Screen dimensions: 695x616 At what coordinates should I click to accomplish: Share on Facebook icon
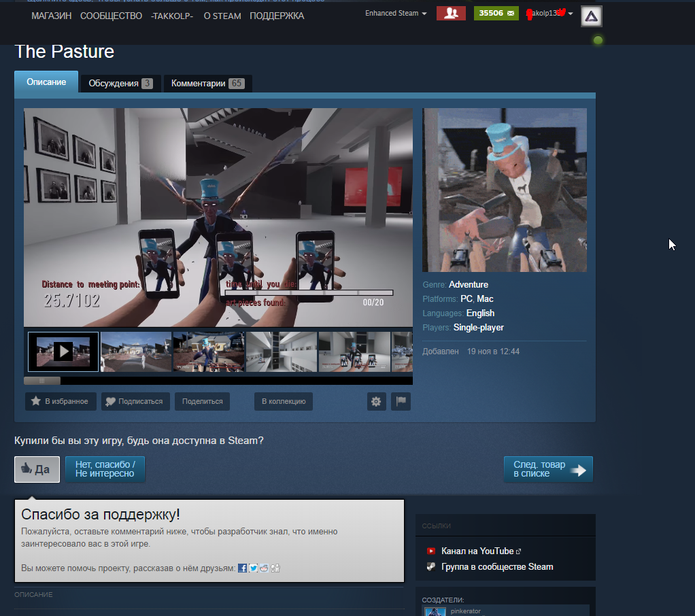click(x=242, y=568)
